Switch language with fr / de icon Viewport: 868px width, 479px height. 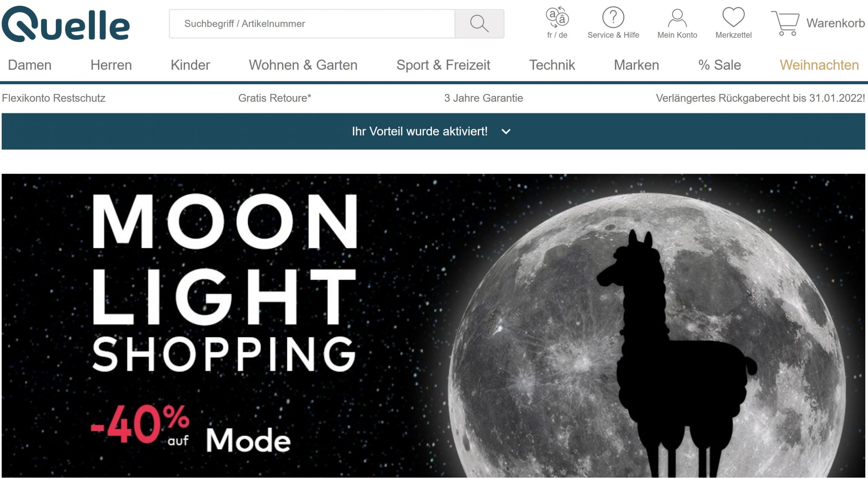[x=557, y=17]
